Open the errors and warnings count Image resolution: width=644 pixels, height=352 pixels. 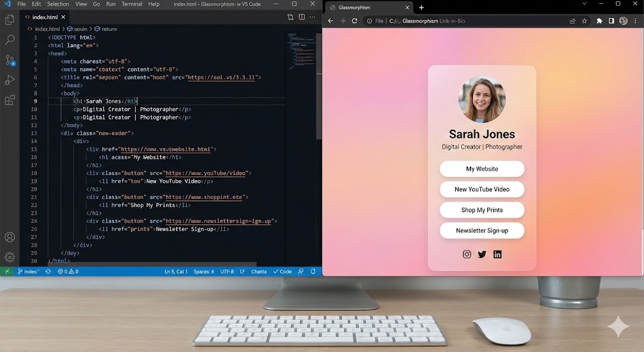68,271
